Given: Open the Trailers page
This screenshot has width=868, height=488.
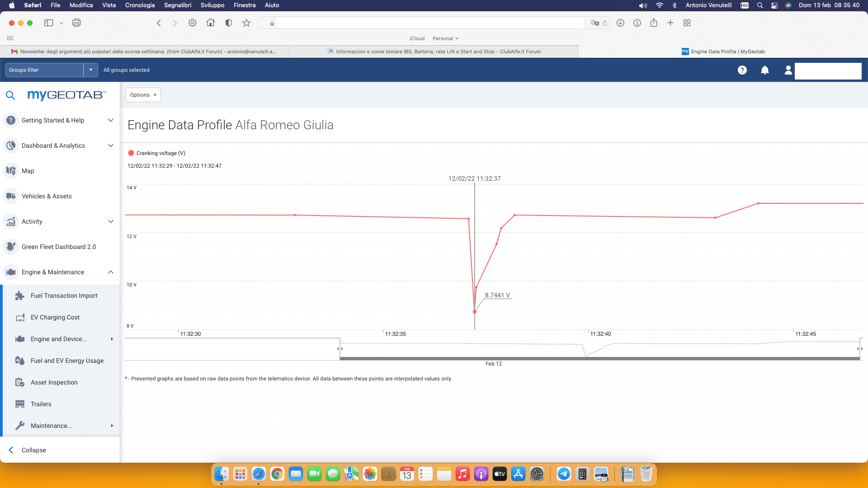Looking at the screenshot, I should click(x=41, y=404).
